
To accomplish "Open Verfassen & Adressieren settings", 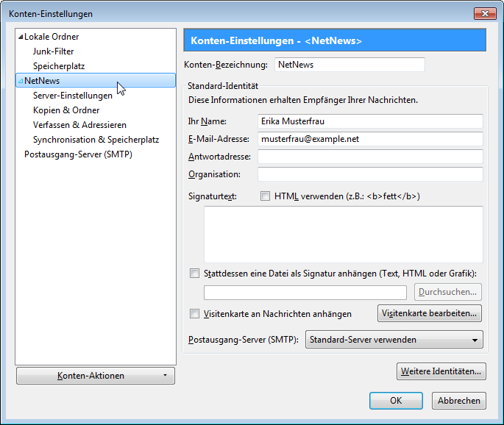I will pyautogui.click(x=79, y=125).
